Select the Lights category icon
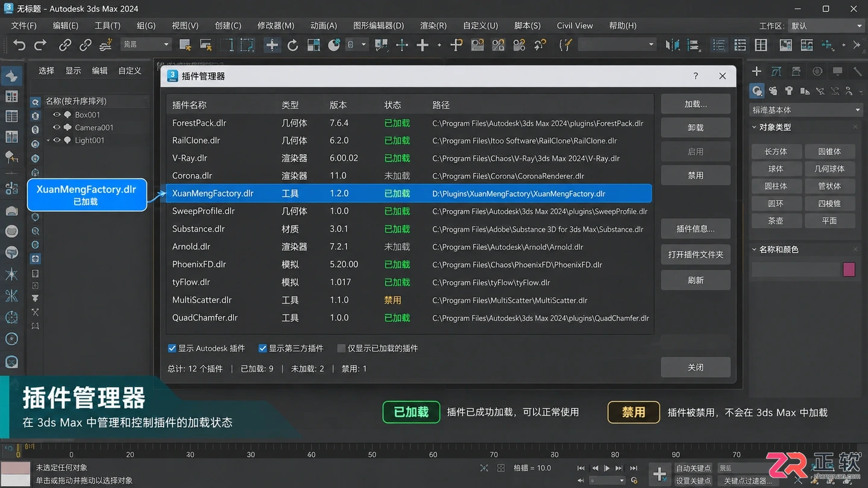 pyautogui.click(x=789, y=91)
